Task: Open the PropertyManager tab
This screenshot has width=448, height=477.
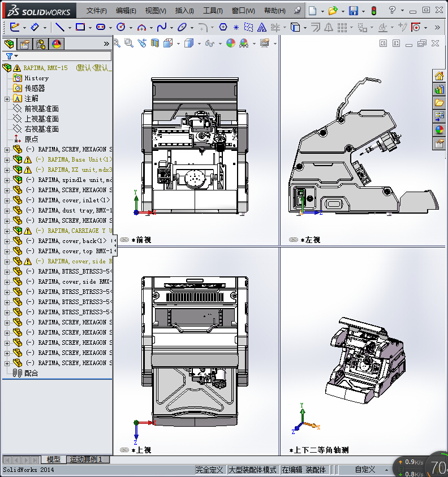Action: [x=25, y=45]
